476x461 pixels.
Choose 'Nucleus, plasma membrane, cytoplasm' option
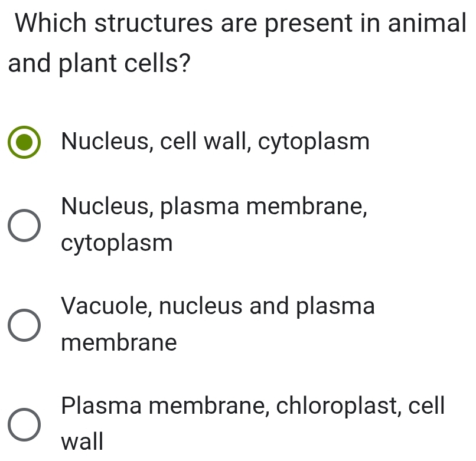(24, 225)
